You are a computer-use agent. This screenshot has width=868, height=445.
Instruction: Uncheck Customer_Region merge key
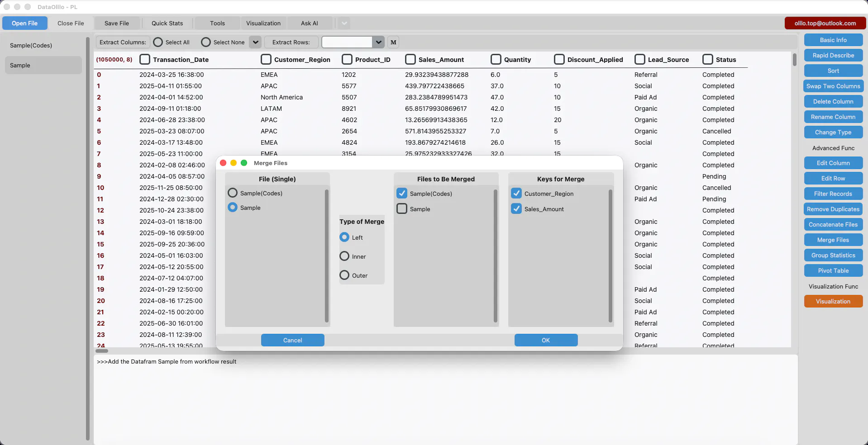[516, 193]
